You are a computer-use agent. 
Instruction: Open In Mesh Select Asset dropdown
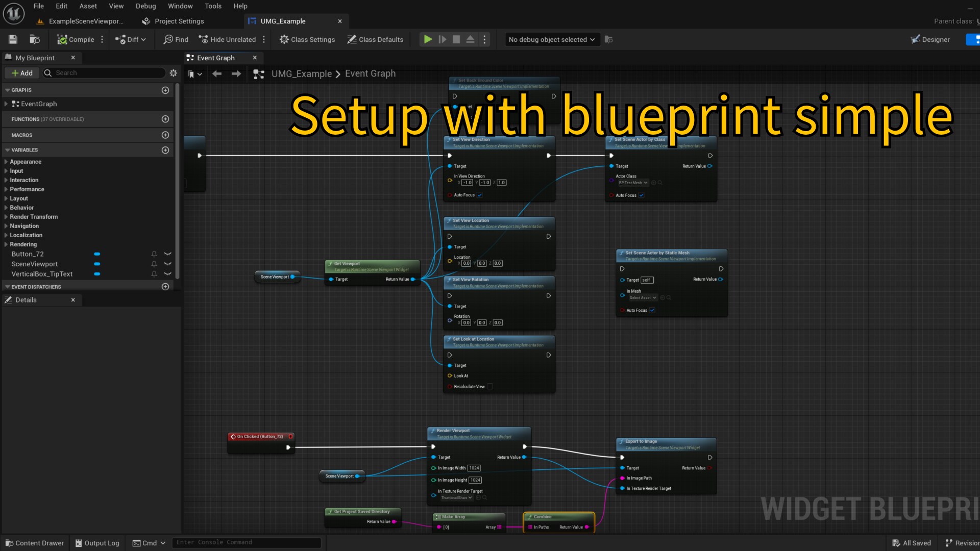pos(643,297)
